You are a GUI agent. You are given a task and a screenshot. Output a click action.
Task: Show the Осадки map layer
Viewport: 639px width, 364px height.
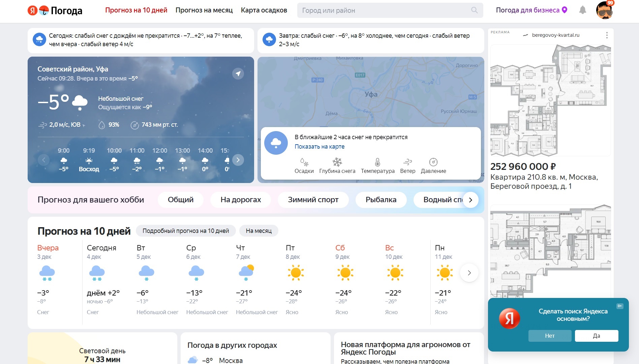click(x=304, y=166)
